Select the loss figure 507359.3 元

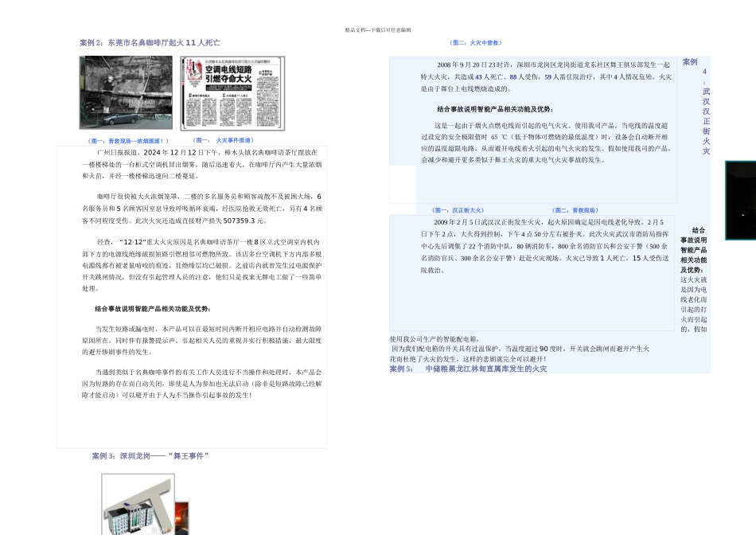[245, 221]
